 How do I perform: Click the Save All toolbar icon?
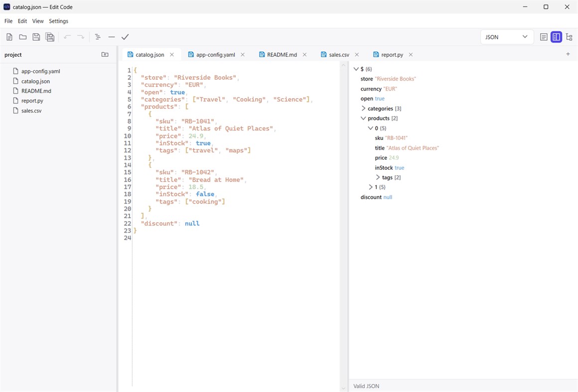(50, 37)
